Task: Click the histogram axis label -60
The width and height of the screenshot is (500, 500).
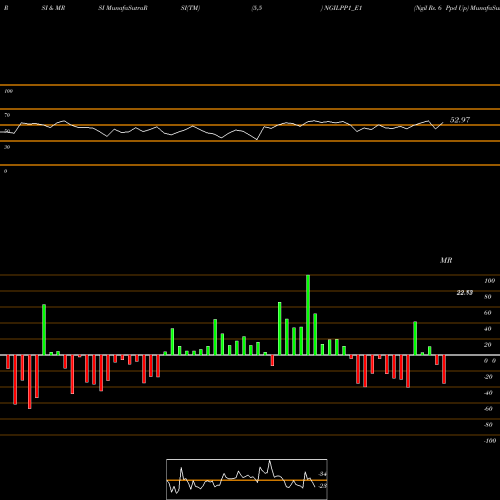Action: point(488,409)
